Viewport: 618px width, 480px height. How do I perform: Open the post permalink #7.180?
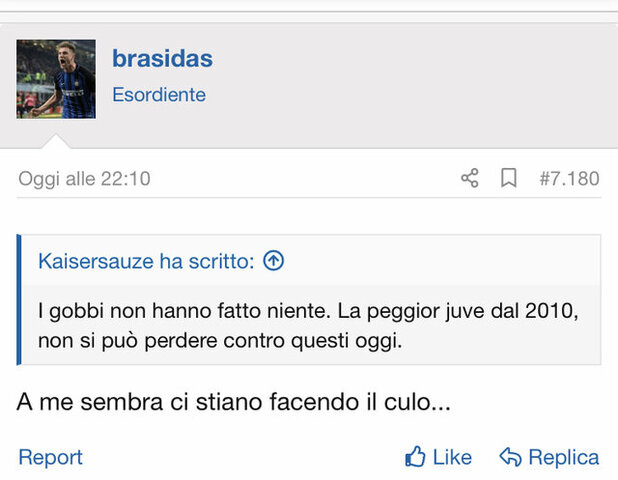point(569,179)
